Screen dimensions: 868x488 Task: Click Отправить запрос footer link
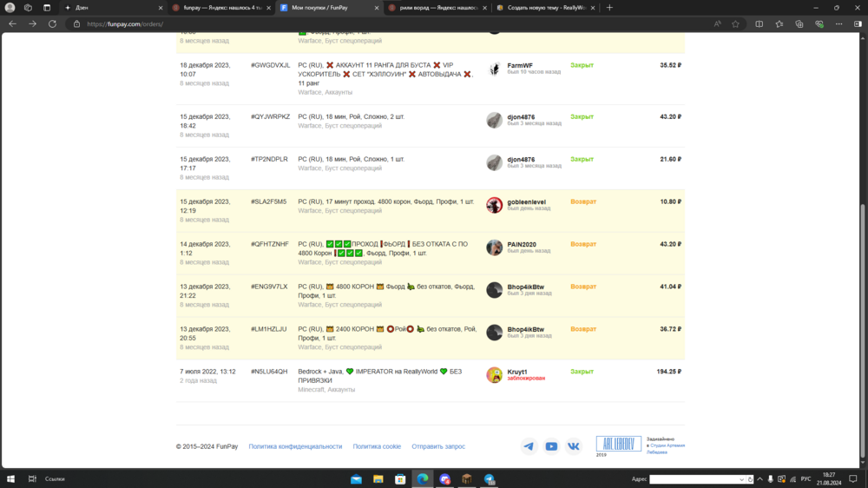[x=437, y=446]
